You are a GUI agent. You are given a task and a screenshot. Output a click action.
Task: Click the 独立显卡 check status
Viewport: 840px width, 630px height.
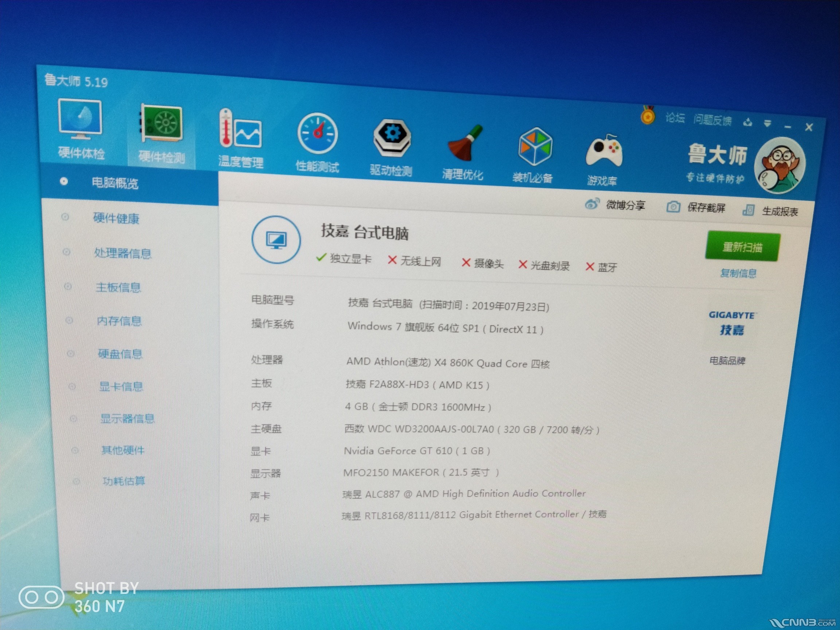click(x=344, y=258)
